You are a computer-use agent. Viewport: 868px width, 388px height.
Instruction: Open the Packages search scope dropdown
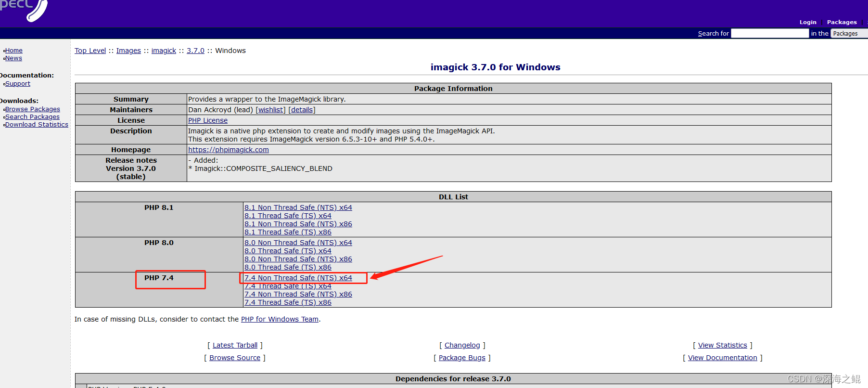849,33
